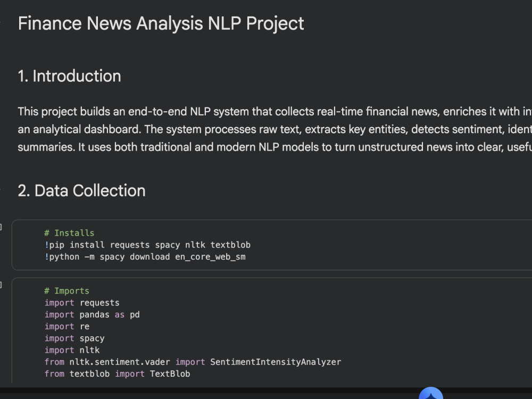Click the 'import re' code line

click(67, 327)
